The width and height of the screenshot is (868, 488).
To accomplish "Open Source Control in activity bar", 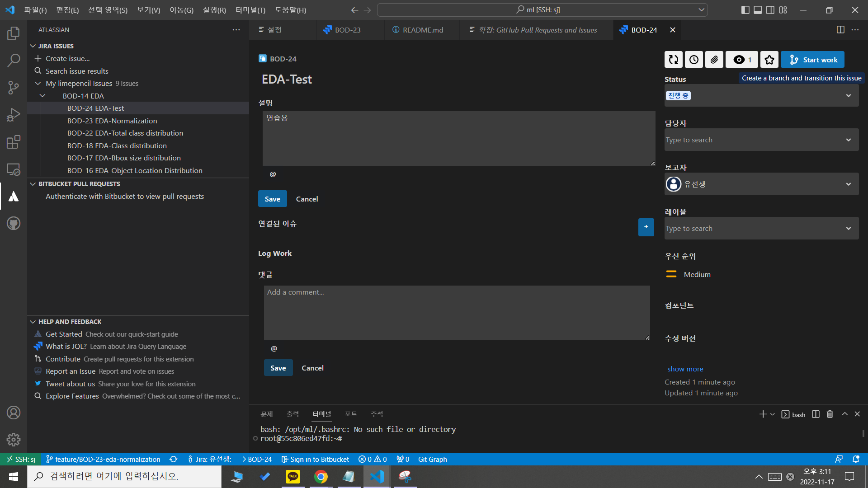I will click(x=14, y=88).
